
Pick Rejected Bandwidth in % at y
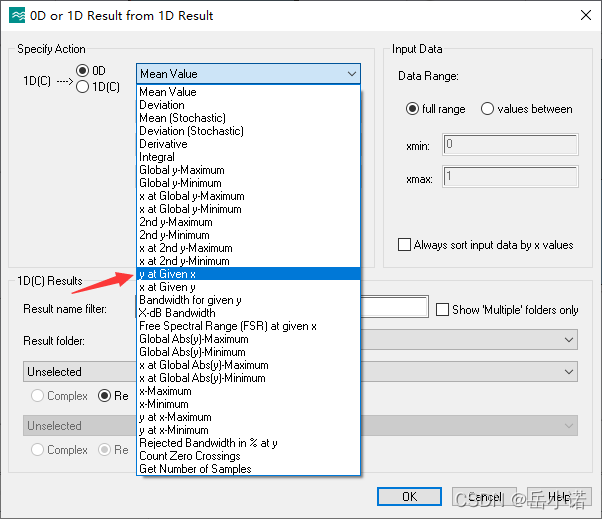[x=248, y=443]
